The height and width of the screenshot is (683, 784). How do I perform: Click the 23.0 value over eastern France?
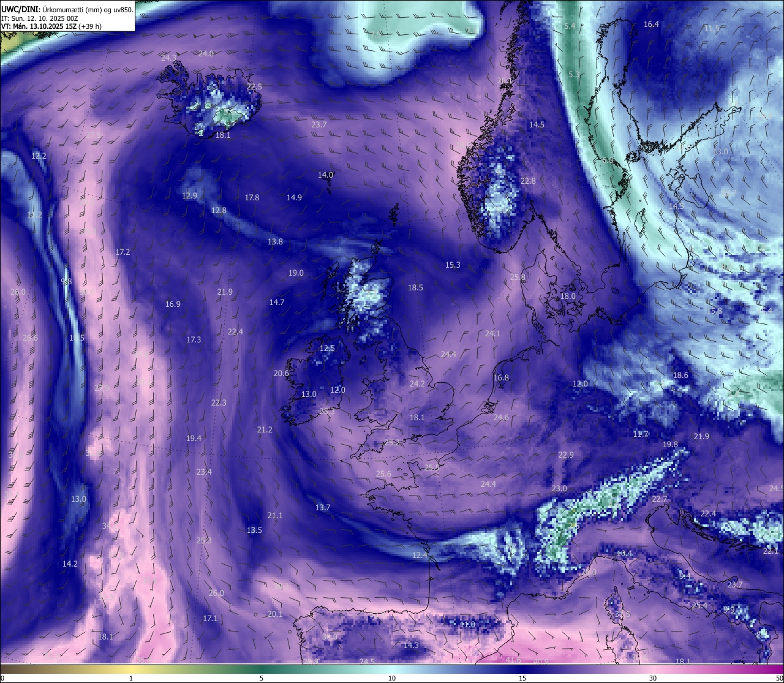pyautogui.click(x=559, y=488)
